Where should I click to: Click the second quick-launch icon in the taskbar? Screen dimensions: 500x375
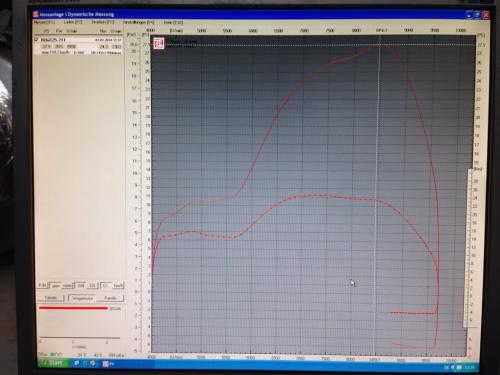point(85,363)
